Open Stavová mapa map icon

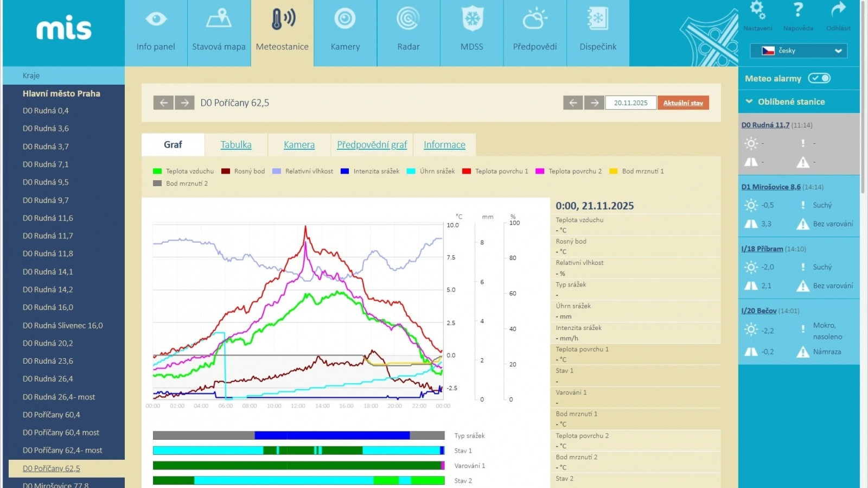(x=219, y=20)
